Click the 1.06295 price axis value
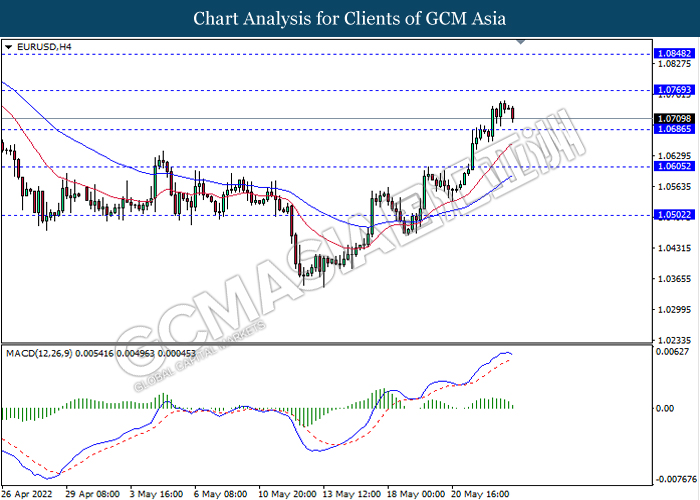The width and height of the screenshot is (700, 500). tap(675, 156)
